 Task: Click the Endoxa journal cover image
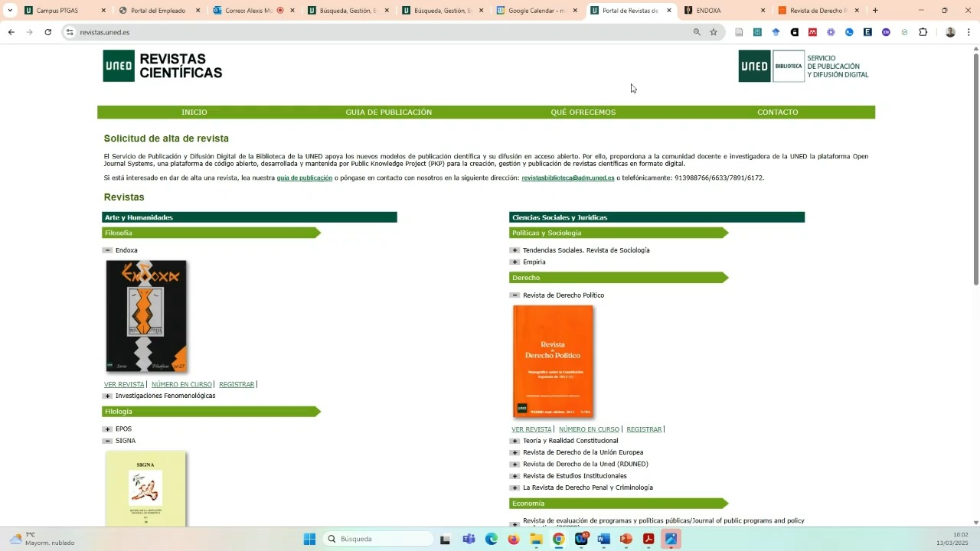click(146, 316)
